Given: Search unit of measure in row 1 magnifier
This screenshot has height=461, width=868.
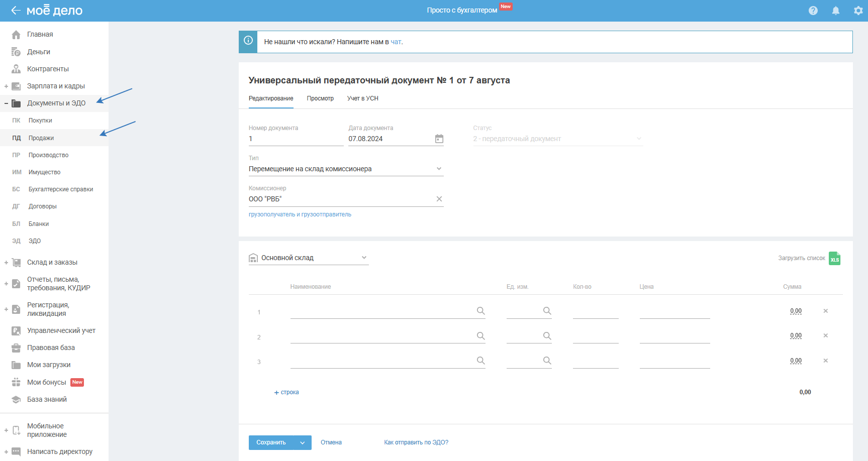Looking at the screenshot, I should [547, 311].
